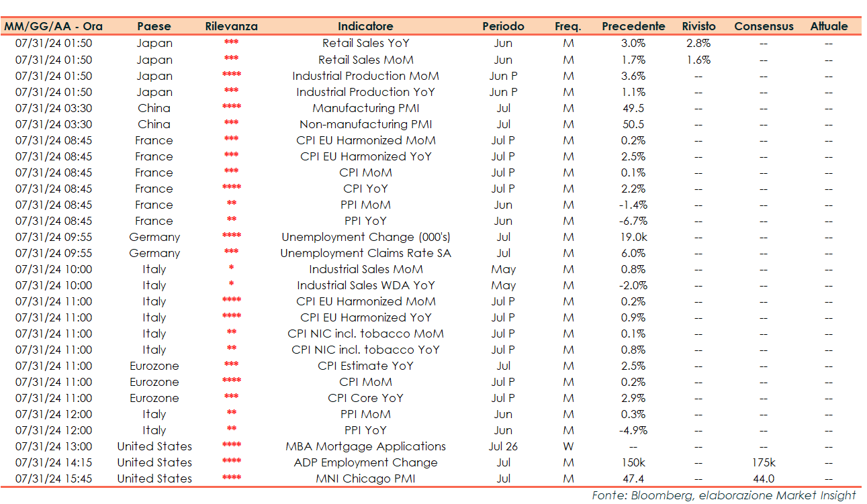
Task: Click the MNI Chicago PMI indicator
Action: (x=365, y=478)
